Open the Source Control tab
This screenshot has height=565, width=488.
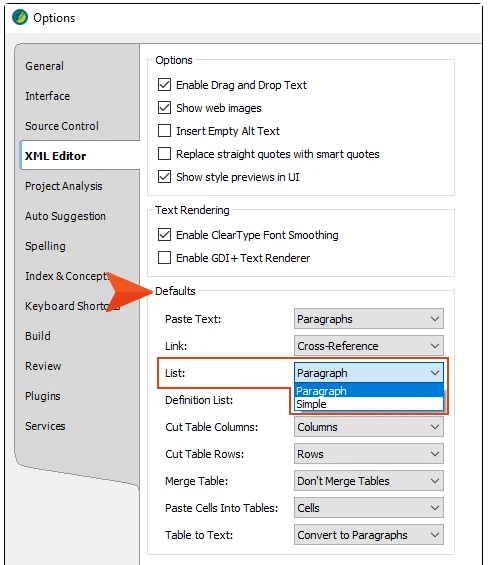coord(62,126)
